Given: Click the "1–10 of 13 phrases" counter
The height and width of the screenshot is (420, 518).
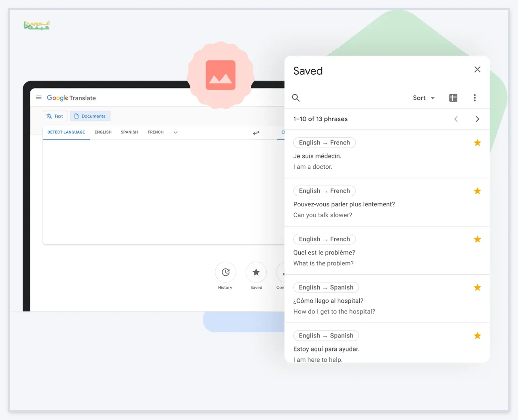Looking at the screenshot, I should click(x=321, y=119).
